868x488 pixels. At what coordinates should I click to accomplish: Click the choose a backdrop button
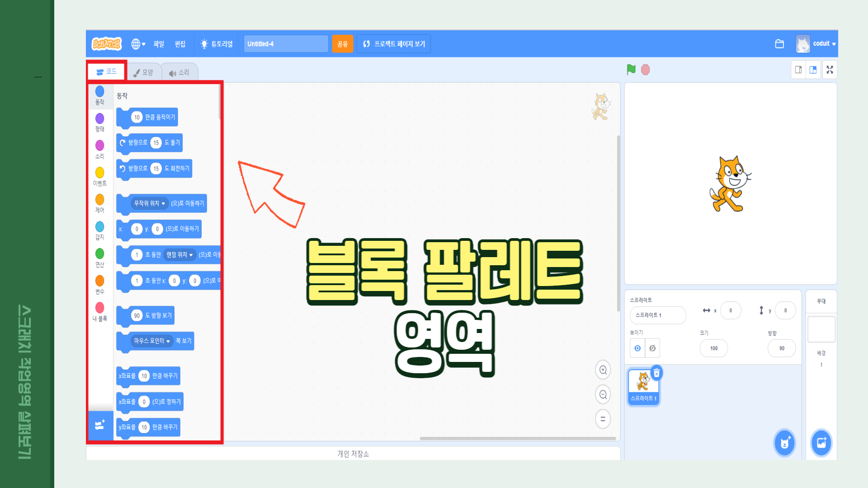(x=821, y=443)
